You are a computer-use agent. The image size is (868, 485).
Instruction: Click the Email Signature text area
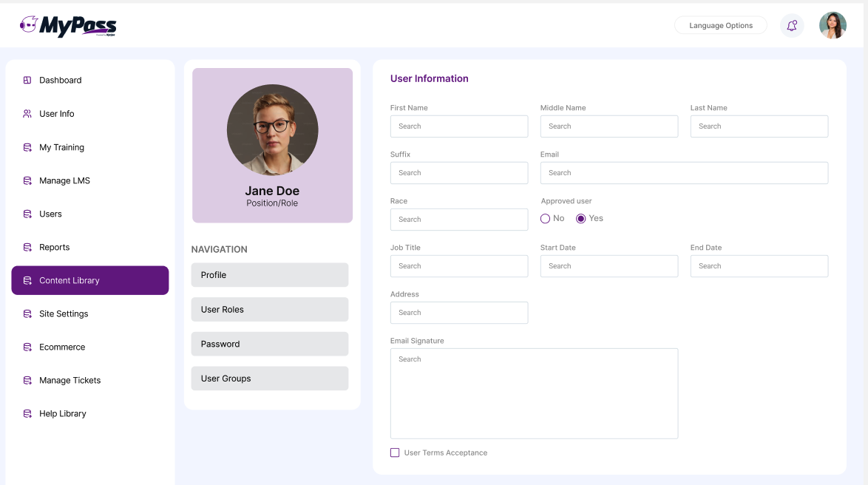(535, 393)
